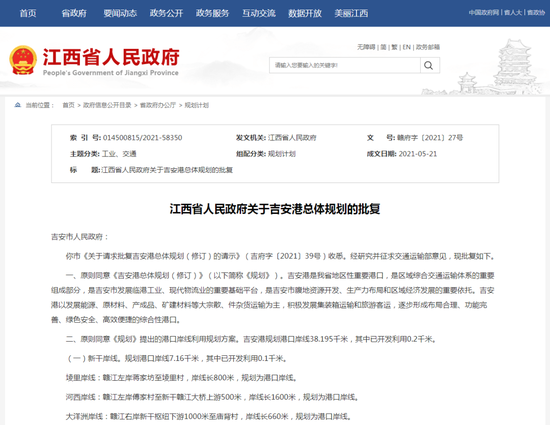The width and height of the screenshot is (550, 425).
Task: Click the Jiangxi government emblem logo
Action: 23,60
